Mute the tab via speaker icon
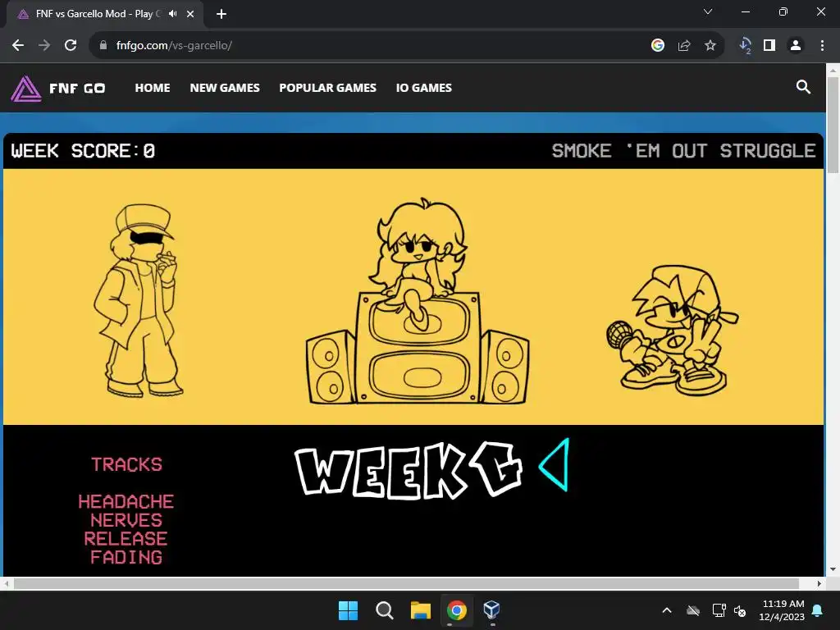Viewport: 840px width, 630px height. (x=172, y=14)
